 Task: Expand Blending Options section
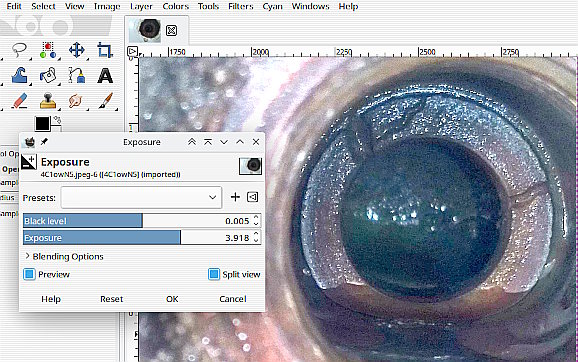coord(64,256)
